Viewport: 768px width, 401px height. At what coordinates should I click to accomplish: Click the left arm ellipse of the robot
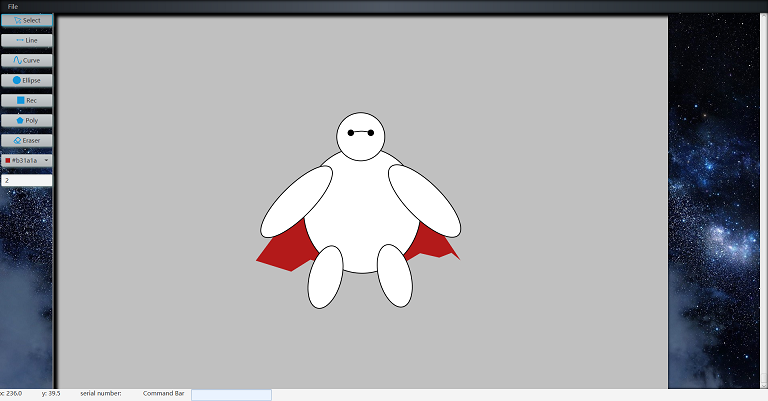[x=296, y=202]
